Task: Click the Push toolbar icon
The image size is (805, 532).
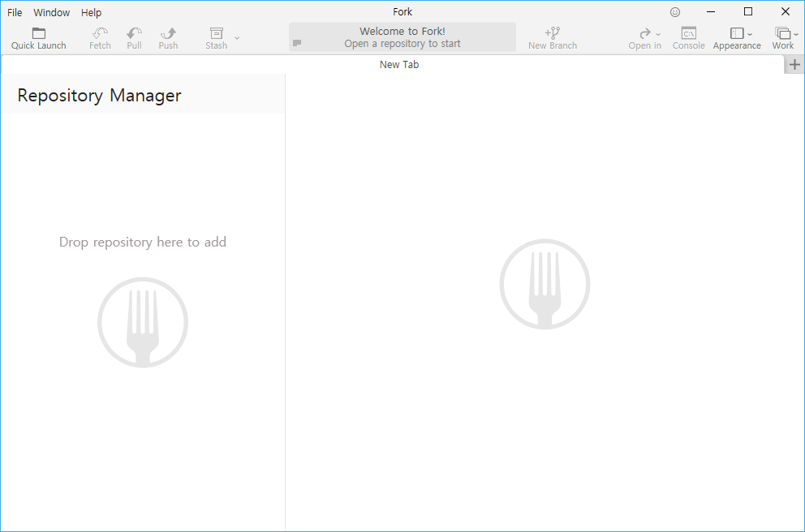Action: coord(169,33)
